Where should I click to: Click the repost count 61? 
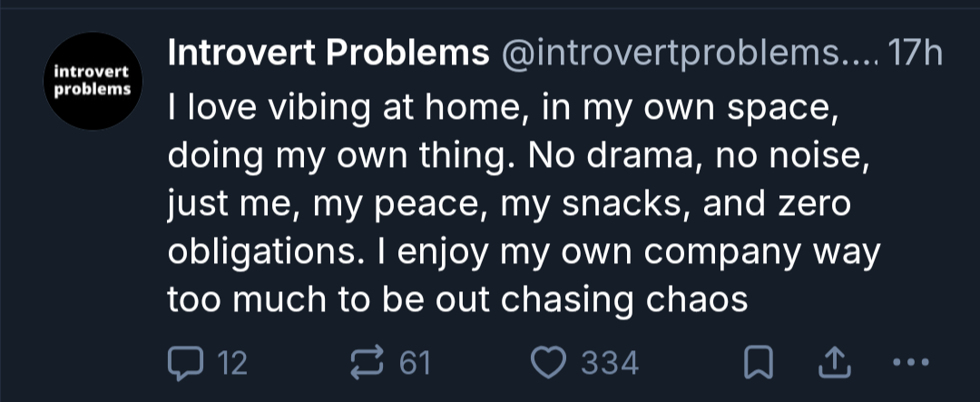(x=414, y=364)
